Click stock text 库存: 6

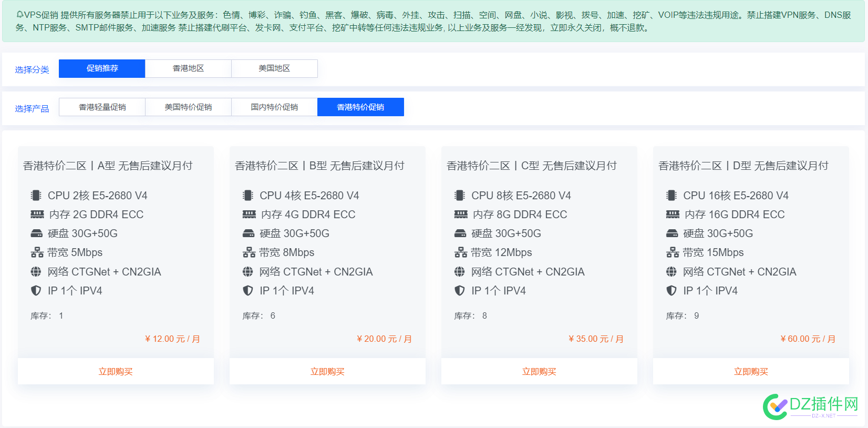(x=259, y=316)
